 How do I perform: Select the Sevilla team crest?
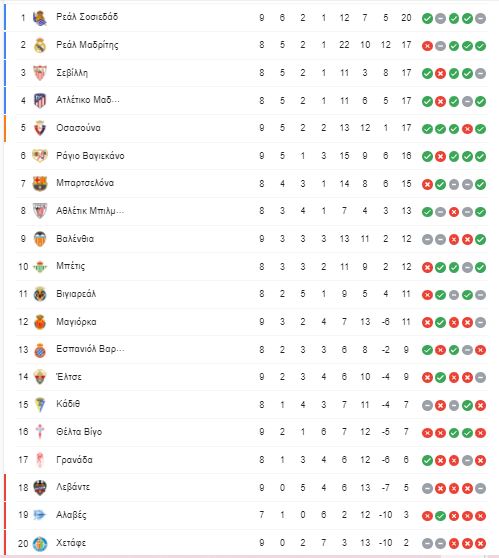coord(40,73)
